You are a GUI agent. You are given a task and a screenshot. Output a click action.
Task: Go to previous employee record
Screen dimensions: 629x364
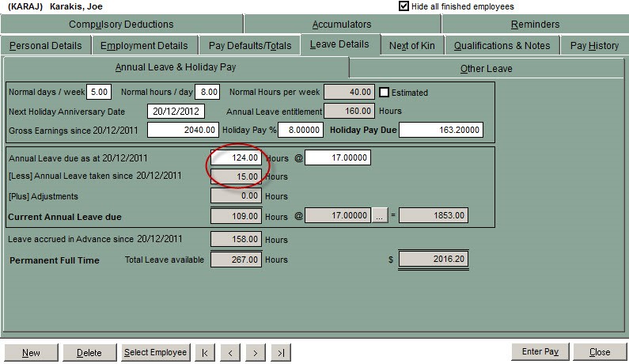(230, 352)
